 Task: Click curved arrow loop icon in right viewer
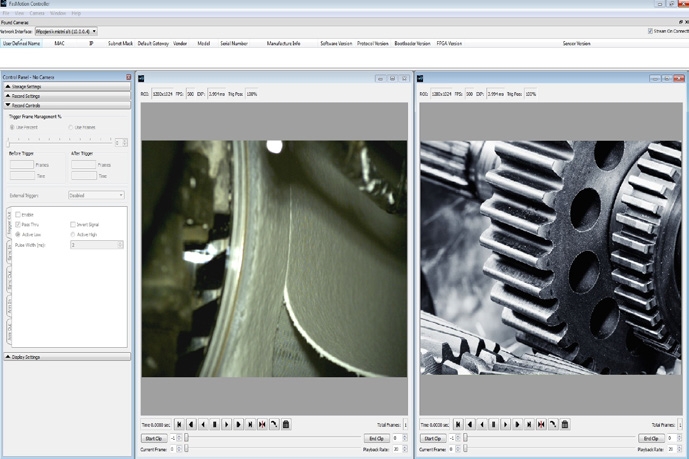coord(553,424)
